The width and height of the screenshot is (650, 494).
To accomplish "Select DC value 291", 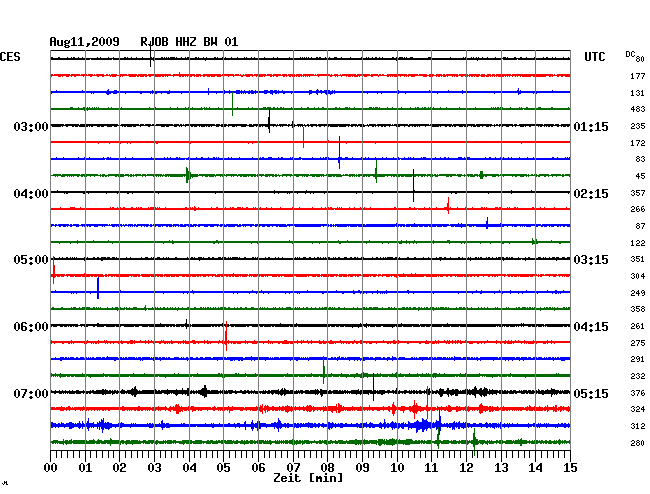I will tap(638, 359).
